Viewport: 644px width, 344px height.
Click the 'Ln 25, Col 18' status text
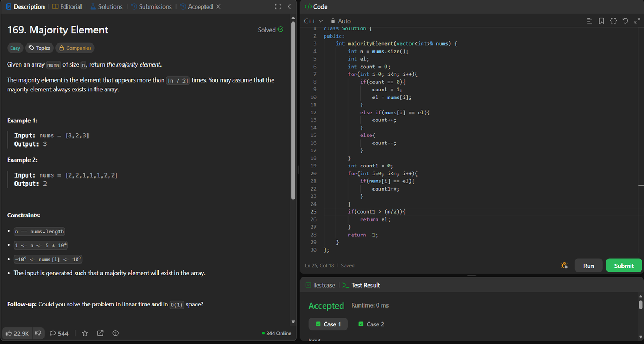click(x=319, y=266)
